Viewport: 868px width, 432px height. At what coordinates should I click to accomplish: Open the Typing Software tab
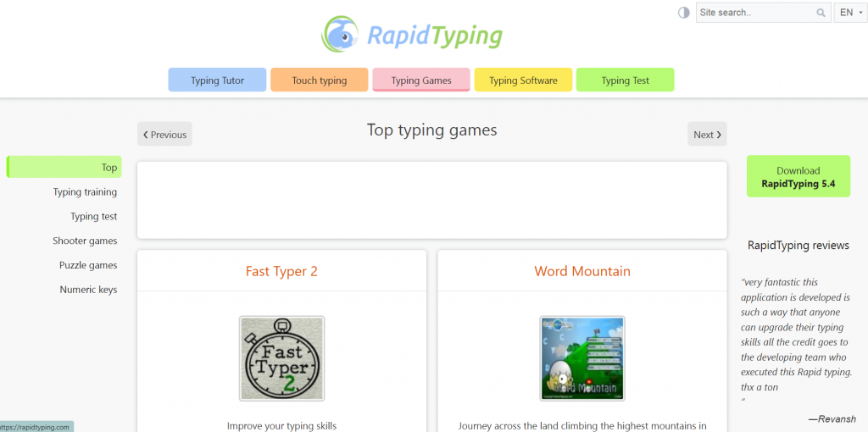pyautogui.click(x=523, y=80)
